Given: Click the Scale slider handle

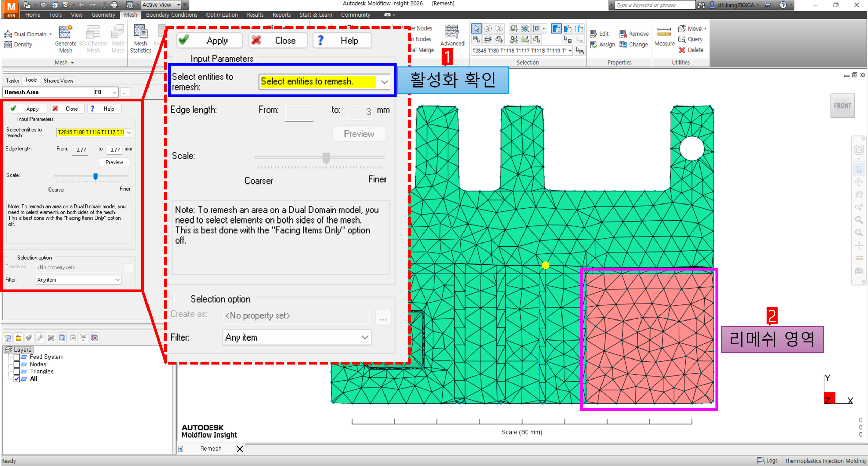Looking at the screenshot, I should pos(95,176).
